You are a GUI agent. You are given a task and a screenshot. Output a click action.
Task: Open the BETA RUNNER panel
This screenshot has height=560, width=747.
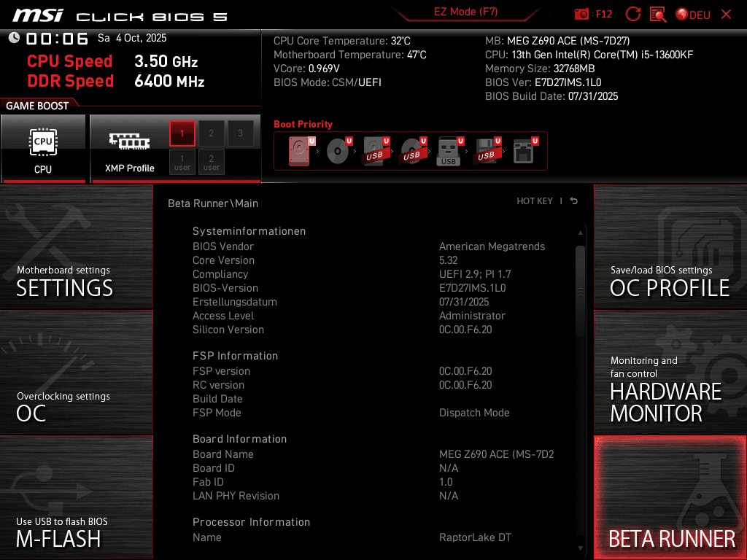pos(670,497)
